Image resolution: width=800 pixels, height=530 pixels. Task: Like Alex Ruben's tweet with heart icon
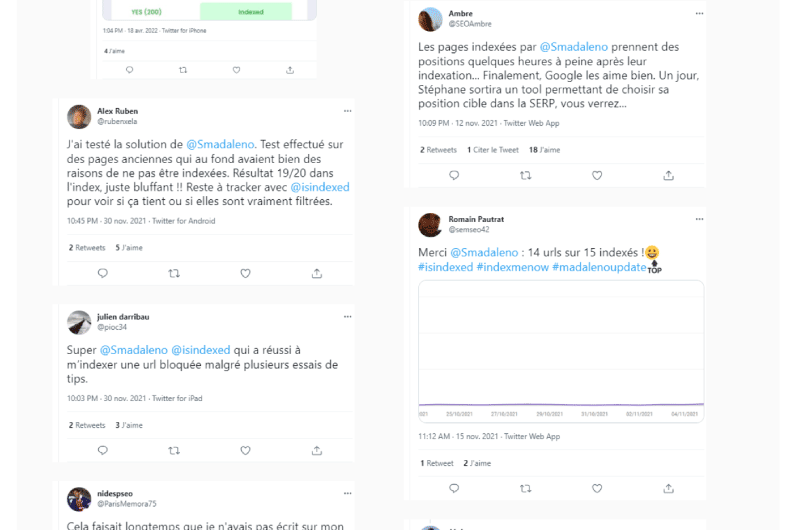click(245, 273)
